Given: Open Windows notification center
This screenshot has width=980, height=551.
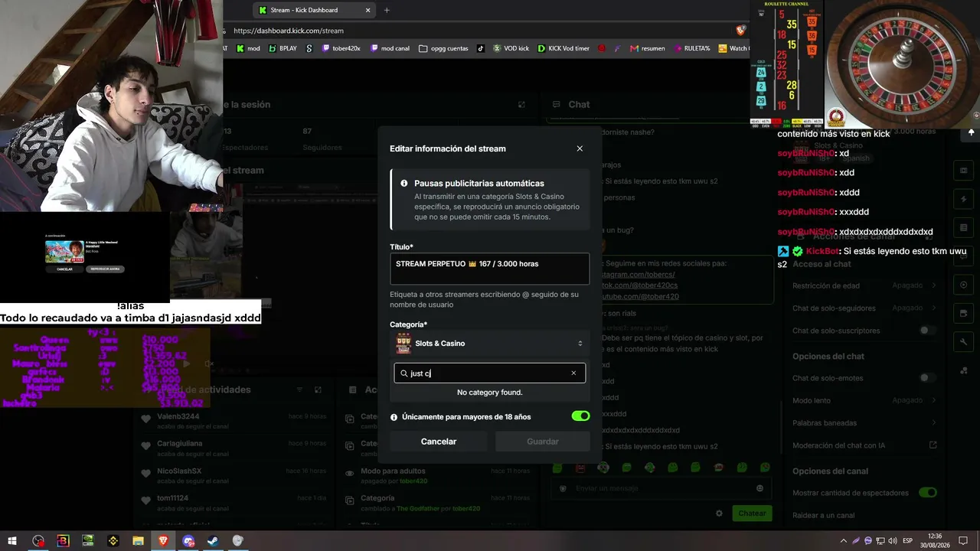Looking at the screenshot, I should click(963, 541).
